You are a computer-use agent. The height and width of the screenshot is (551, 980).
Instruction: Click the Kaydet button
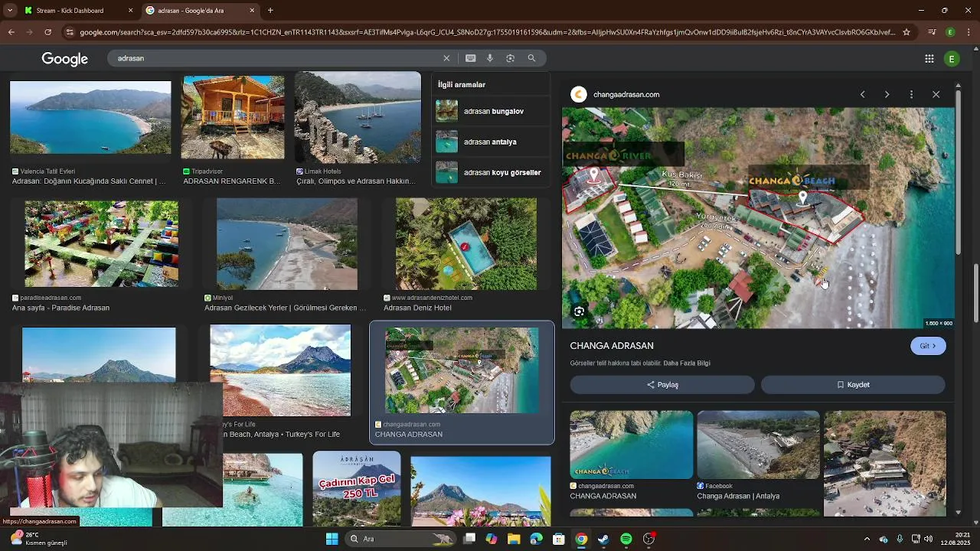(x=853, y=385)
